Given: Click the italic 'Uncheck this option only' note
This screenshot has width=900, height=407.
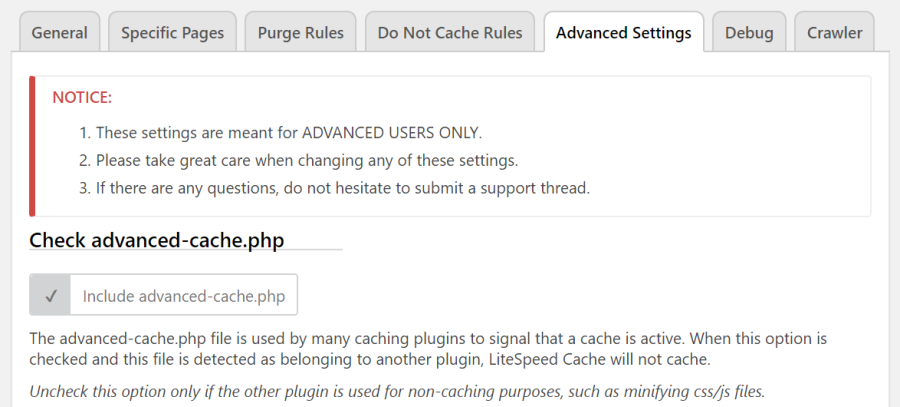Looking at the screenshot, I should pos(397,392).
